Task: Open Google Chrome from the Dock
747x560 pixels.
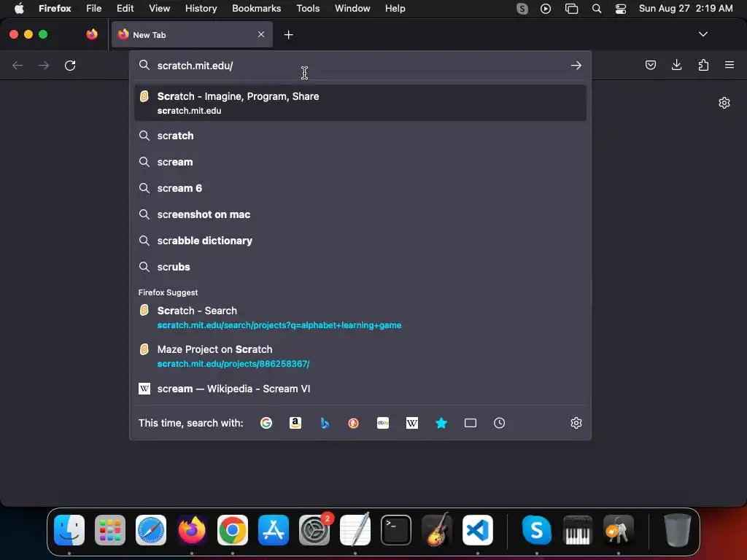Action: pos(233,530)
